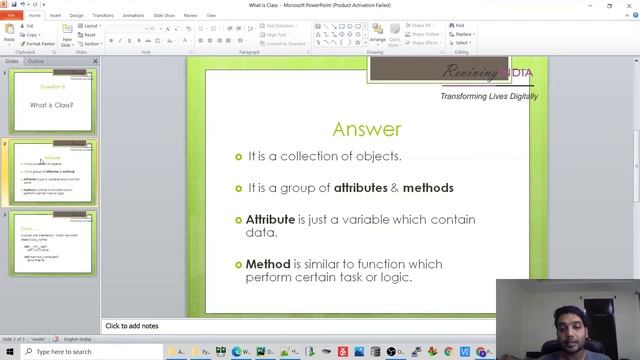Click the New Slide icon
Viewport: 640px width, 360px height.
click(67, 30)
